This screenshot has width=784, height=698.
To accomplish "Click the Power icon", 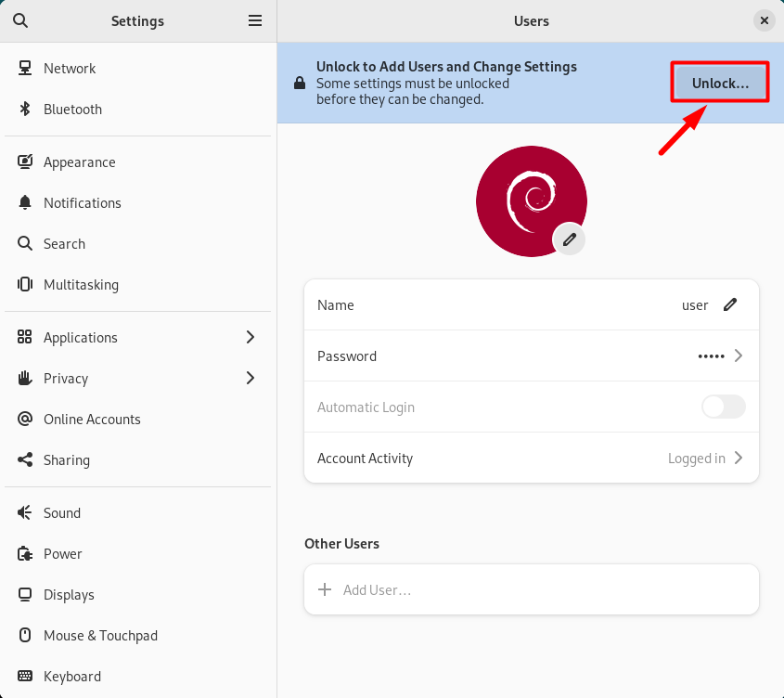I will pos(24,553).
